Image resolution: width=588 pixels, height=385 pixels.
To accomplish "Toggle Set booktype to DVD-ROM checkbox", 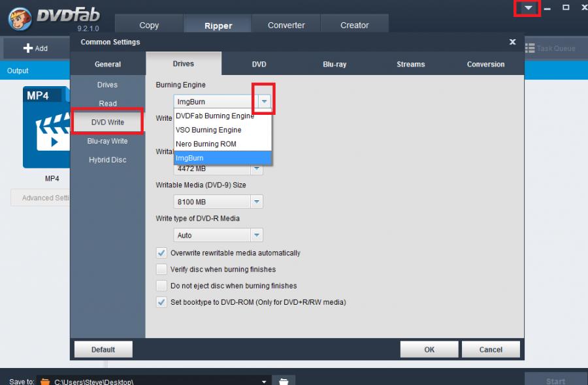I will [161, 302].
